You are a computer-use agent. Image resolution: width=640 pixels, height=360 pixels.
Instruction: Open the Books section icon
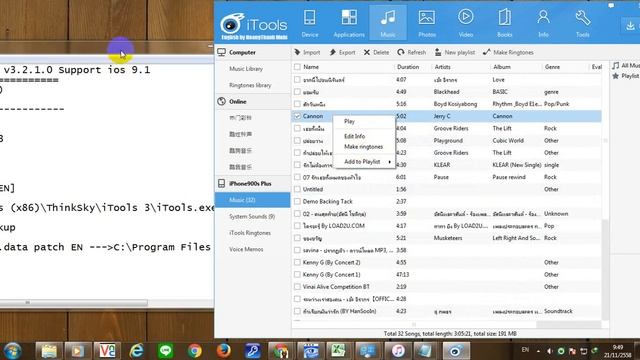click(504, 23)
